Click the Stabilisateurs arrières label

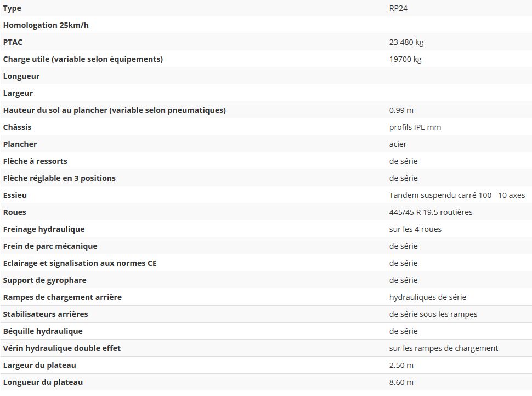pos(46,314)
